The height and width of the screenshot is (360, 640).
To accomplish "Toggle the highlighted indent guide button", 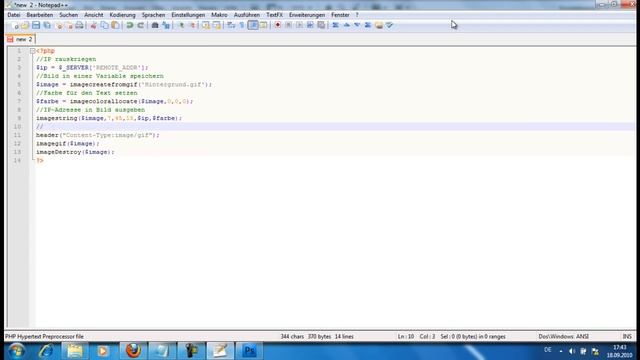I will (253, 25).
